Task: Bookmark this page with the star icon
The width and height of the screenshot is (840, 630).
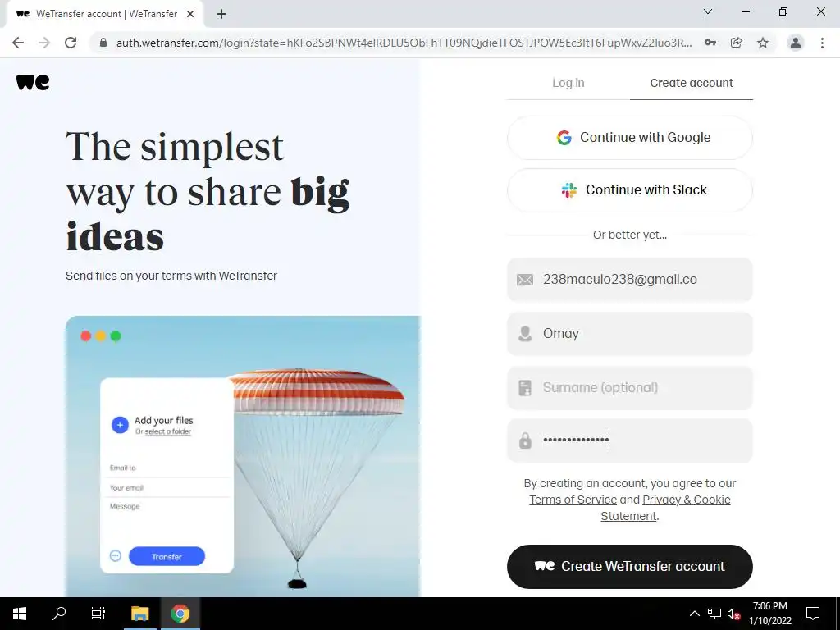Action: (762, 43)
